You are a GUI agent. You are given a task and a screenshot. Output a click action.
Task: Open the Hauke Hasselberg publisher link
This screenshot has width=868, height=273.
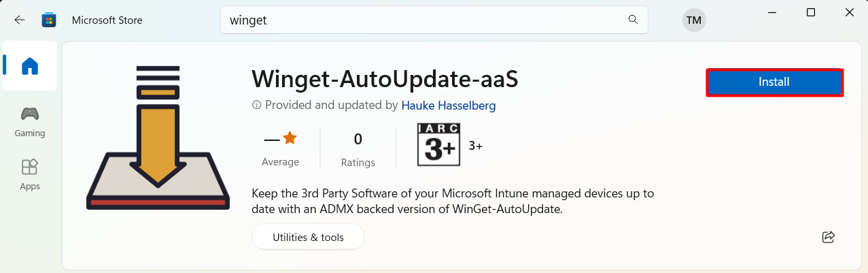tap(448, 106)
